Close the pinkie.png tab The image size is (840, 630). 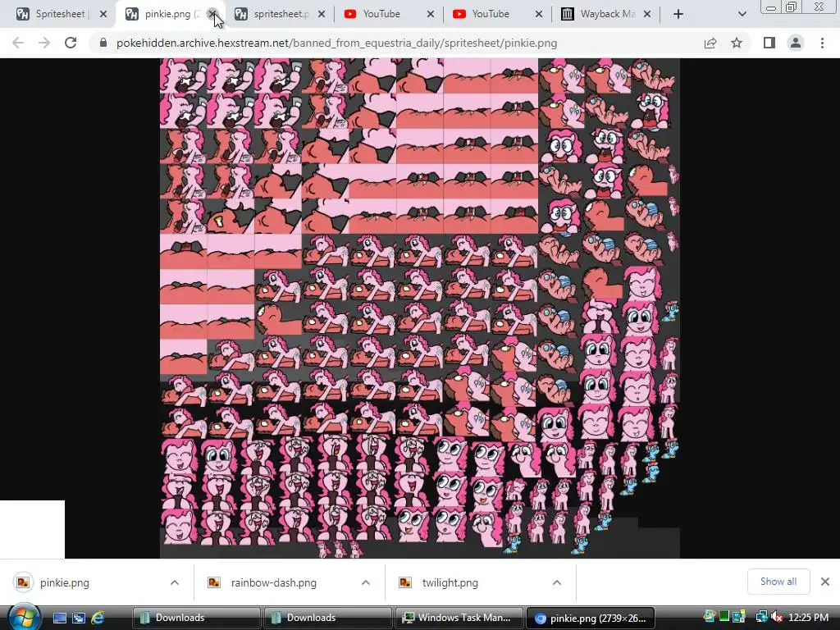212,14
